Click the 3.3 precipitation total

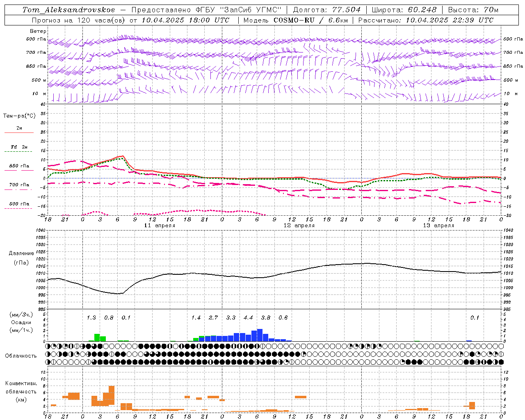click(231, 317)
